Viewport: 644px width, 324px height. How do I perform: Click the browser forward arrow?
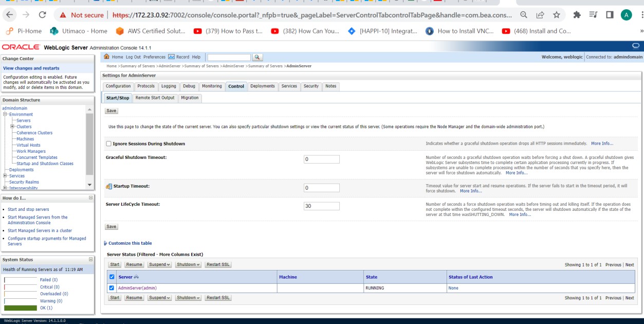[26, 15]
